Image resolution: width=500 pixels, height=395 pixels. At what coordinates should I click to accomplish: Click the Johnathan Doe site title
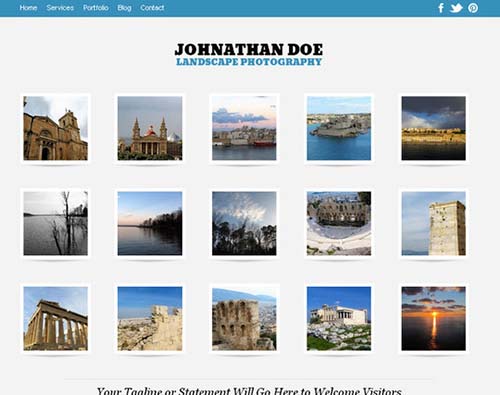coord(249,50)
